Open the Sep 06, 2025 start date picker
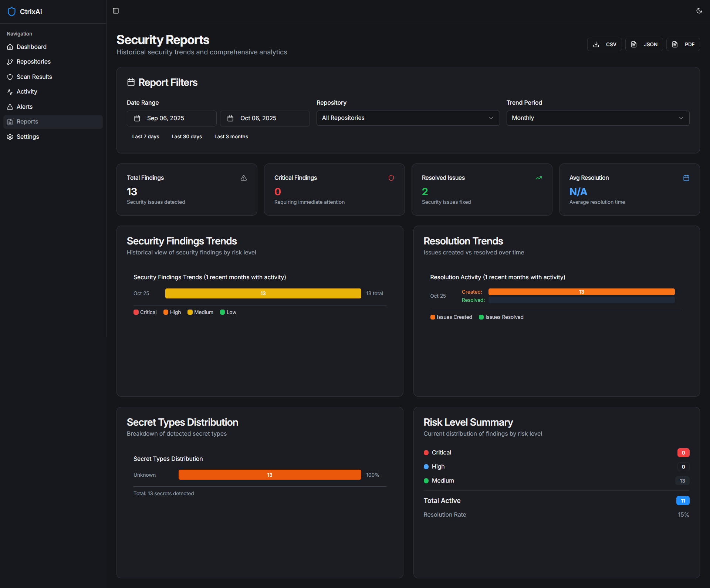This screenshot has width=710, height=588. click(172, 118)
